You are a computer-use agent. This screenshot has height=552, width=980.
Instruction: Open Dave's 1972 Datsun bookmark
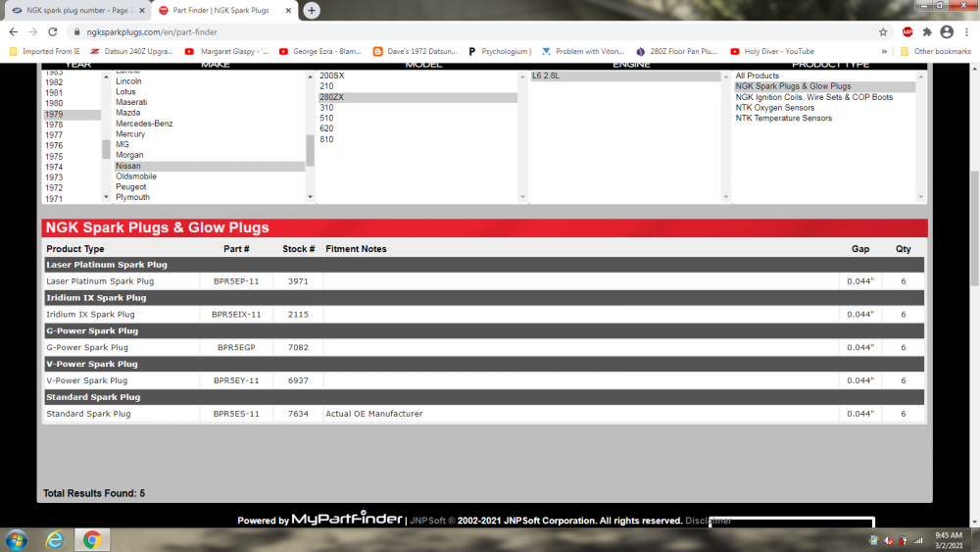415,51
